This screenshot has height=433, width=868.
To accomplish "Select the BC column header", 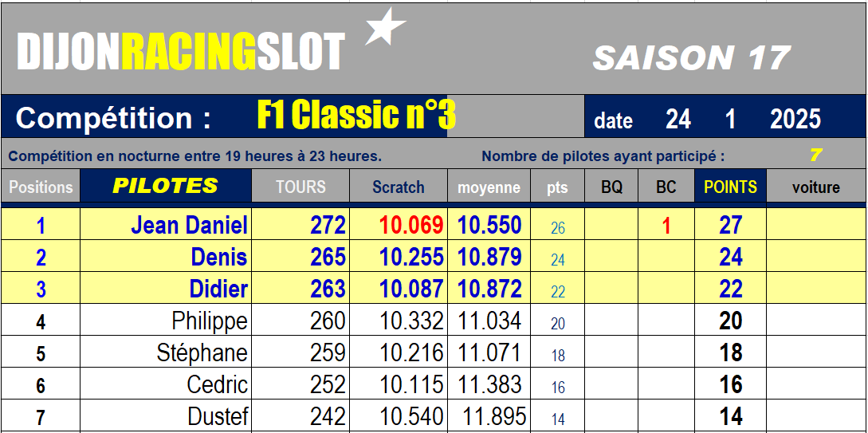I will tap(666, 186).
